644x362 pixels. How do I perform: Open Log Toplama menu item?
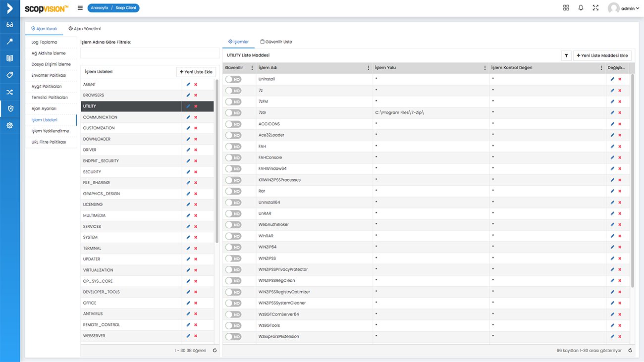51,43
